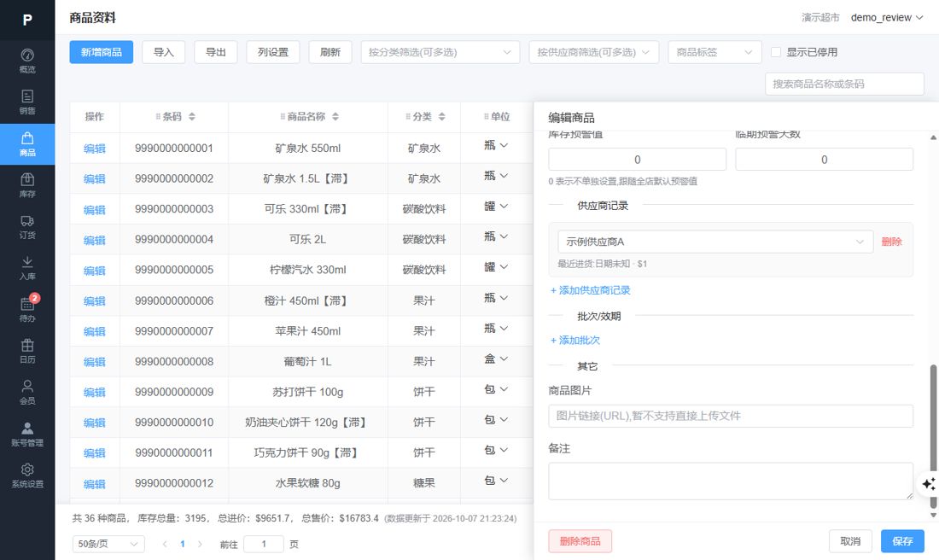The width and height of the screenshot is (939, 560).
Task: Select the 商品 products sidebar icon
Action: [27, 144]
